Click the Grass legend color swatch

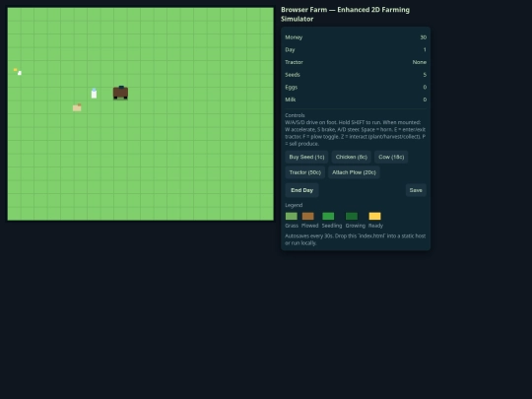[291, 216]
